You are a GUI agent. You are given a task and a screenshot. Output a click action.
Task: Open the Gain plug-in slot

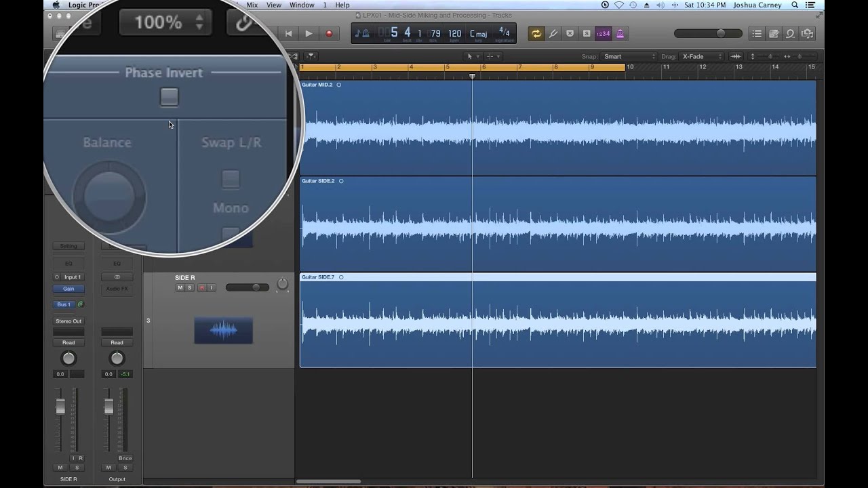pos(68,289)
